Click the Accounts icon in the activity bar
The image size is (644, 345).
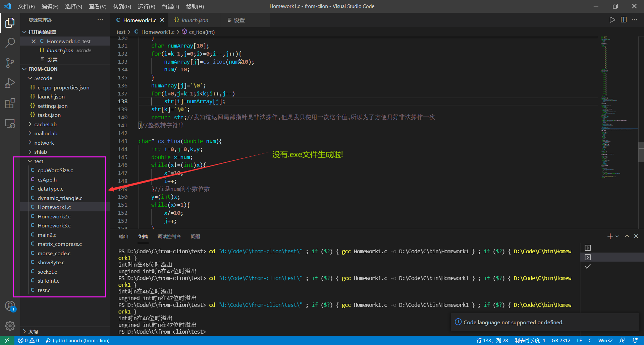coord(10,306)
